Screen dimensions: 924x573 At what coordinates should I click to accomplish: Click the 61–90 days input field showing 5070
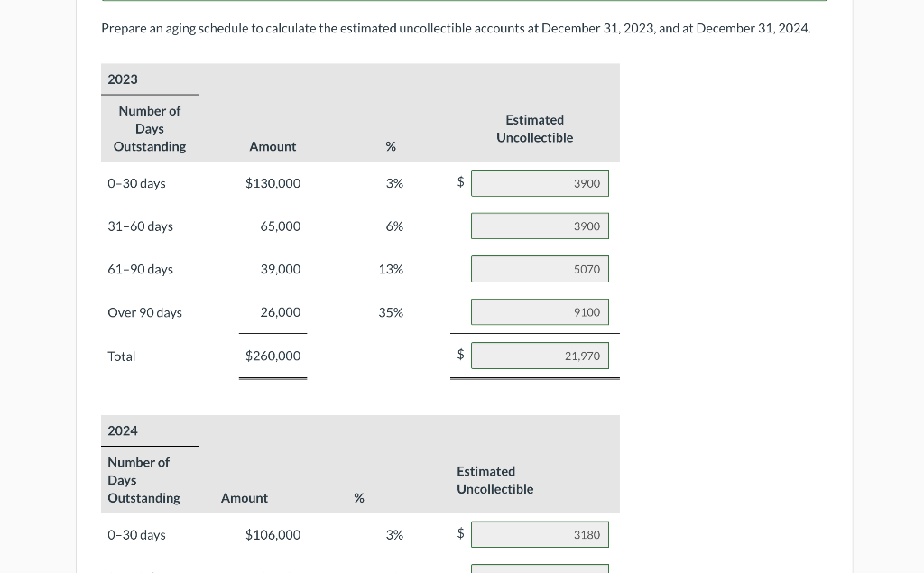540,268
